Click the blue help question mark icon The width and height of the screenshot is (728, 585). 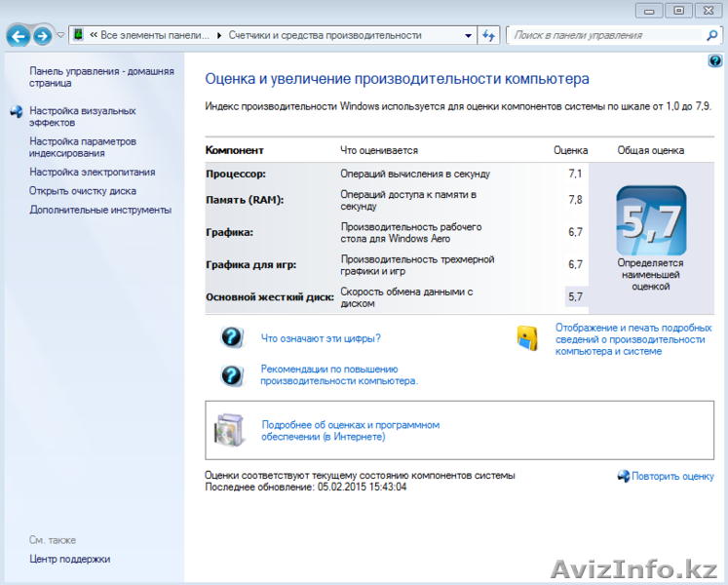(716, 60)
